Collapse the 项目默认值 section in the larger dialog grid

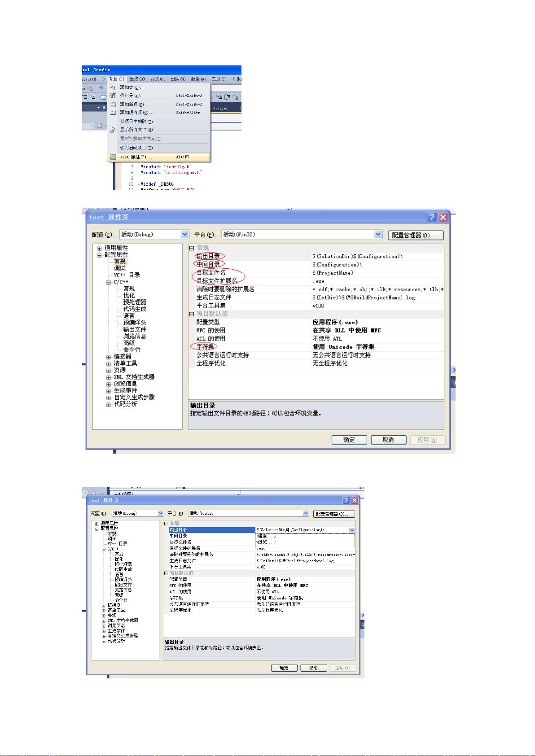(192, 314)
